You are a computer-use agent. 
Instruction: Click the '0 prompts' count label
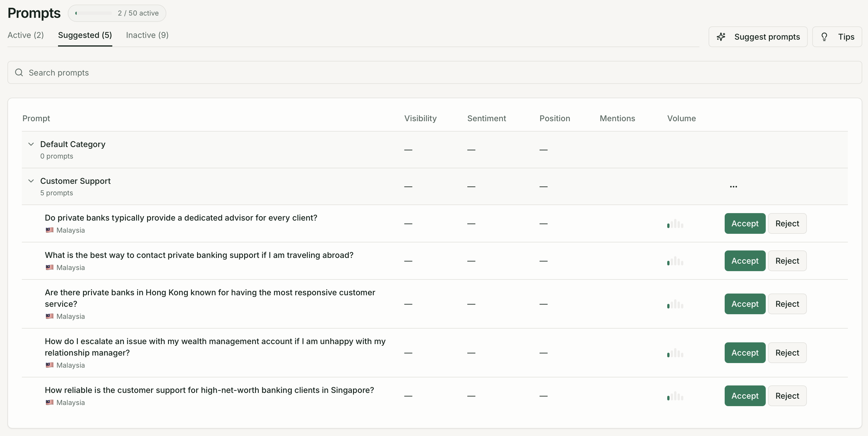click(57, 156)
